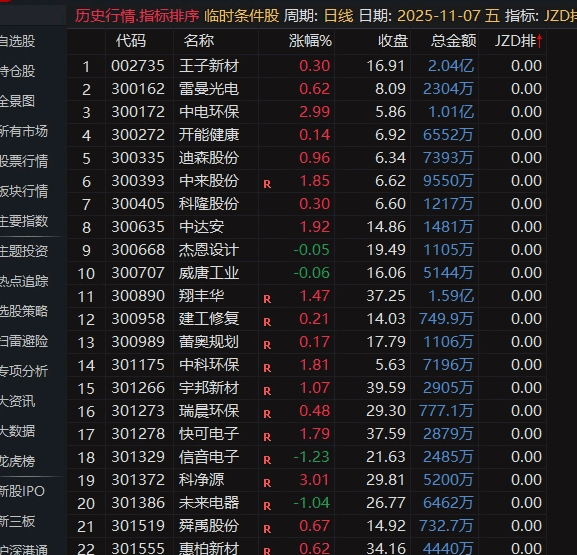Open 选股策略 in the sidebar
This screenshot has width=577, height=555.
coord(24,311)
